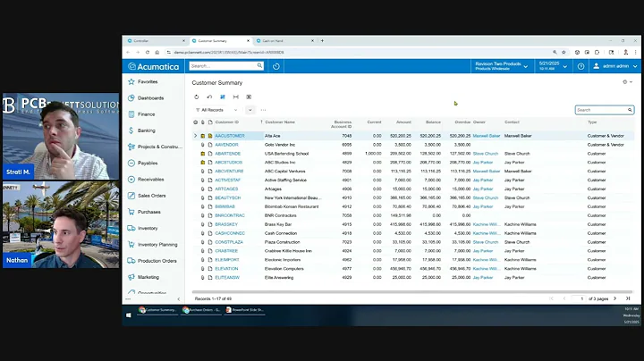This screenshot has height=361, width=644.
Task: Open the AACUSTOMER customer link
Action: (x=230, y=136)
